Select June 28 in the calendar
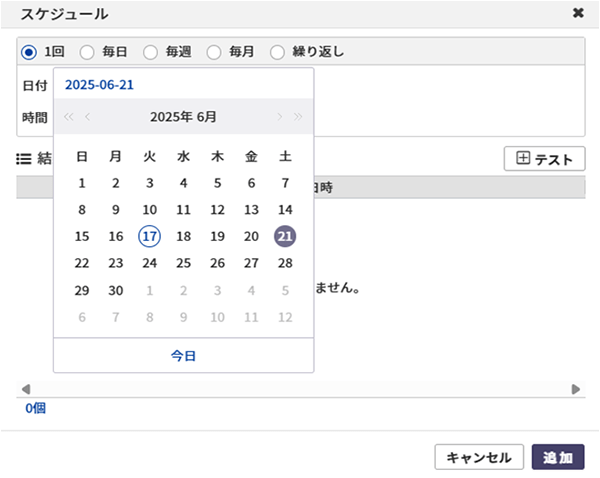 pyautogui.click(x=285, y=263)
